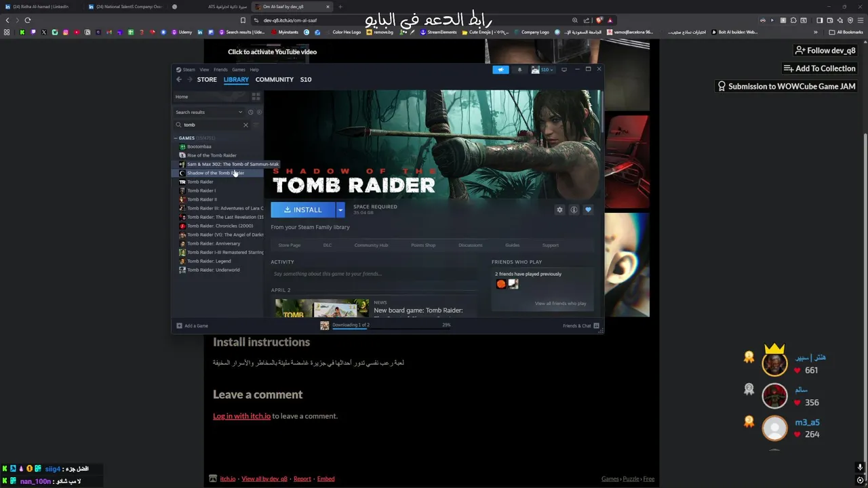Click the library search field containing tomb
The image size is (868, 488).
tap(213, 125)
